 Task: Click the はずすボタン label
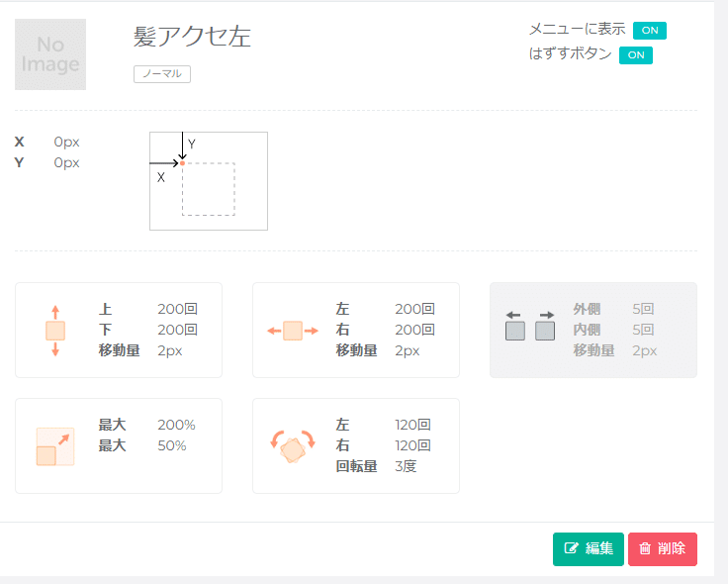(x=570, y=53)
